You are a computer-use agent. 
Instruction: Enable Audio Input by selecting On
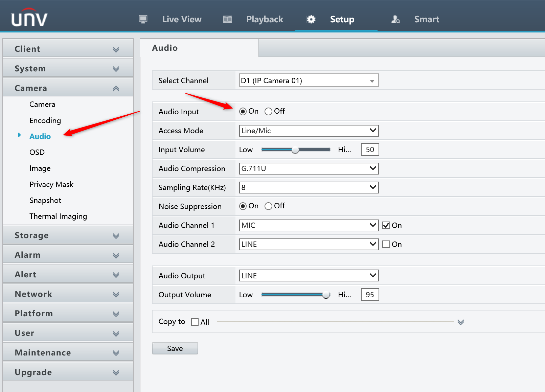(x=243, y=111)
